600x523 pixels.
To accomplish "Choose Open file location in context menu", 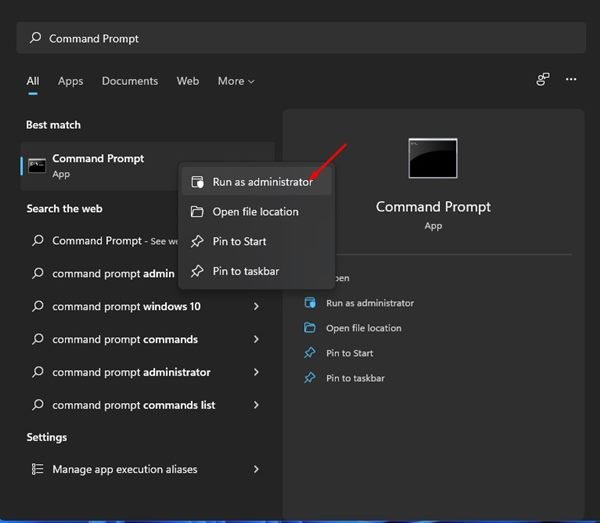I will [x=256, y=212].
